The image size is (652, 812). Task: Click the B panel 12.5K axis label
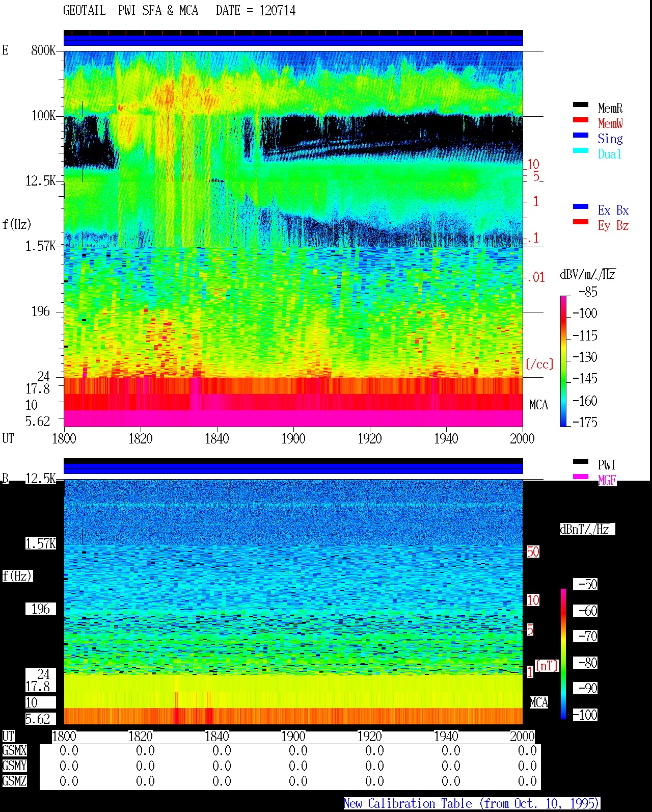coord(40,478)
